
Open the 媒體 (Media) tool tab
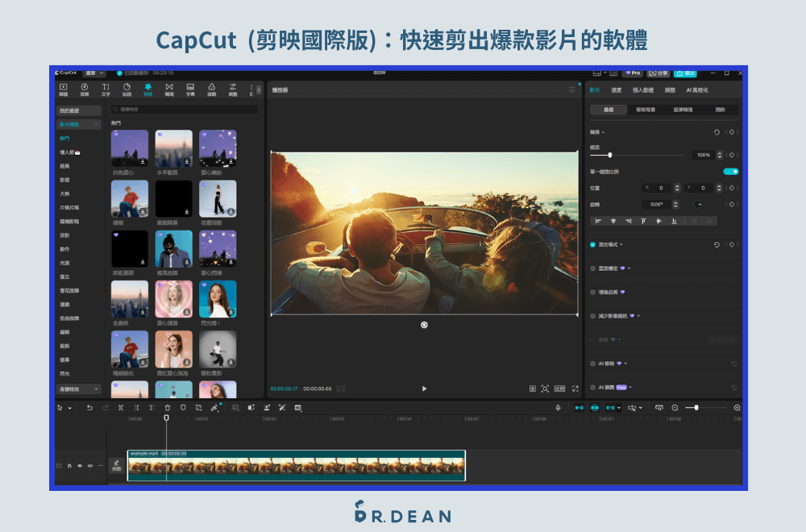click(63, 89)
